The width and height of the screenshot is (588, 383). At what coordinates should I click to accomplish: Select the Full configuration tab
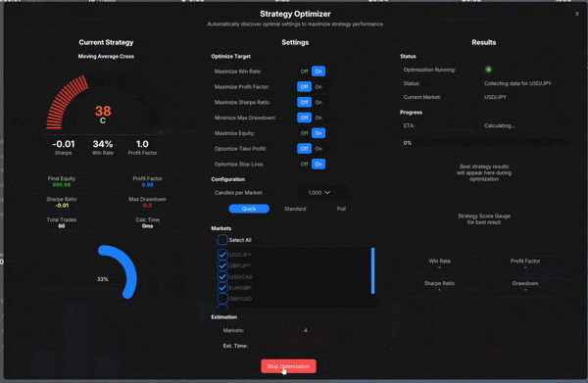point(341,209)
